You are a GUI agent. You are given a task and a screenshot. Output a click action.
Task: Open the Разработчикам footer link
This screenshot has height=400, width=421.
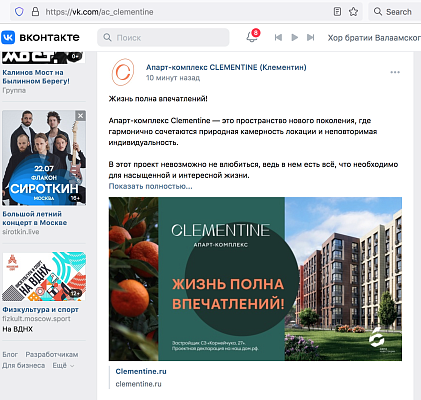pos(52,355)
